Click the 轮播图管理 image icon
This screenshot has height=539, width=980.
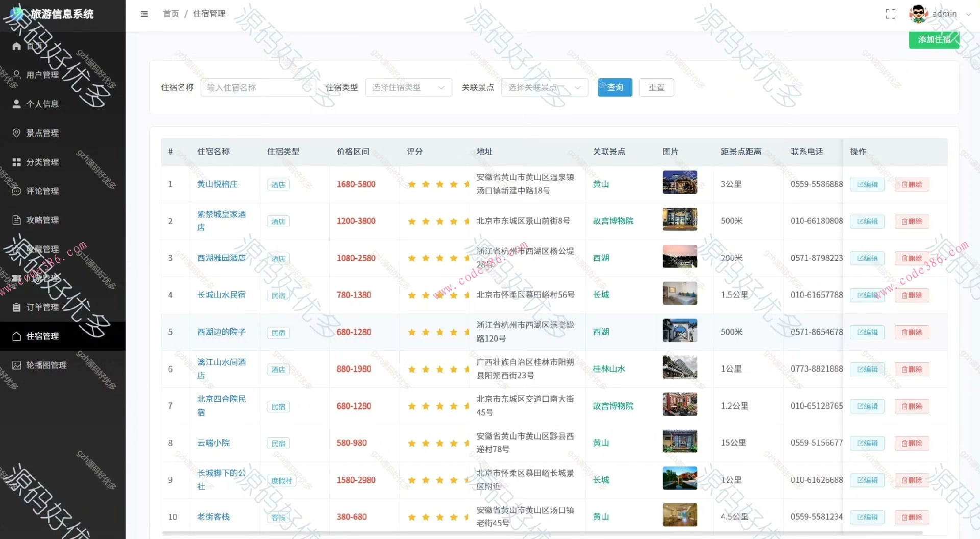[17, 365]
